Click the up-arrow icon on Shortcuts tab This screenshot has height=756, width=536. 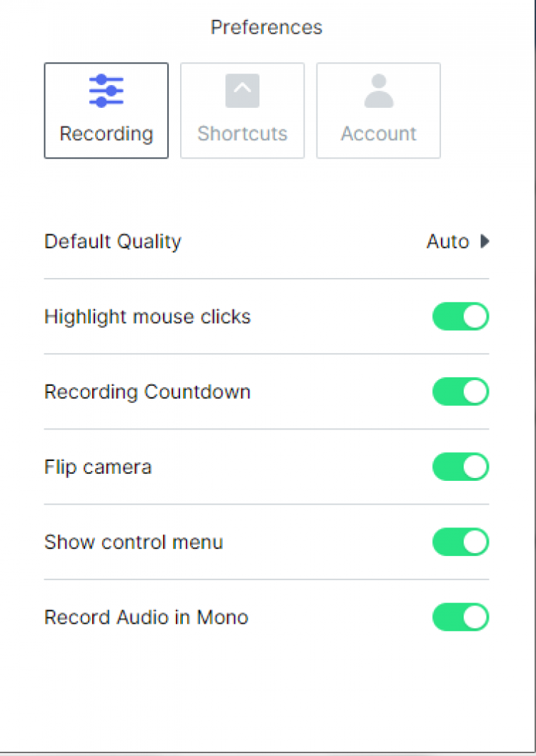pyautogui.click(x=242, y=91)
